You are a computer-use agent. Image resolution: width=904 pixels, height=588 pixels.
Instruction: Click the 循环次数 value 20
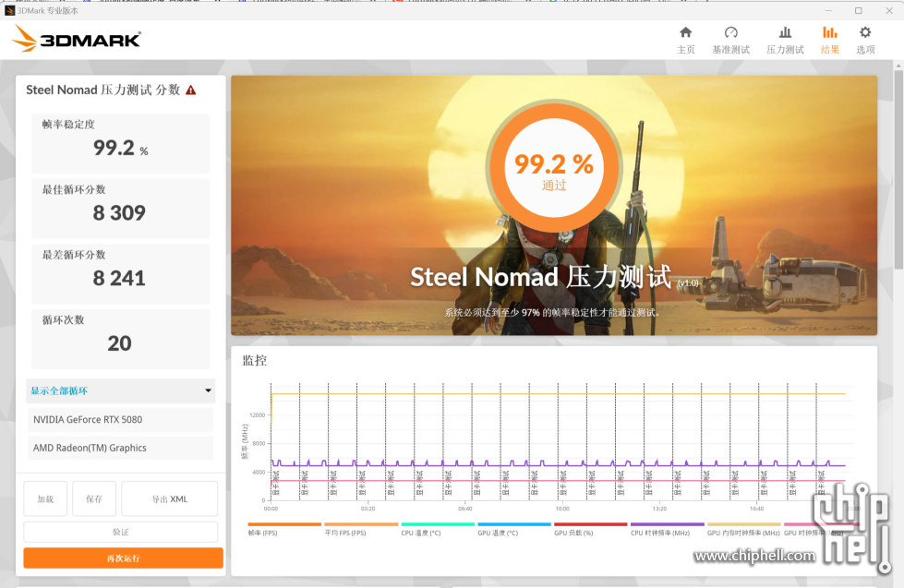(119, 343)
